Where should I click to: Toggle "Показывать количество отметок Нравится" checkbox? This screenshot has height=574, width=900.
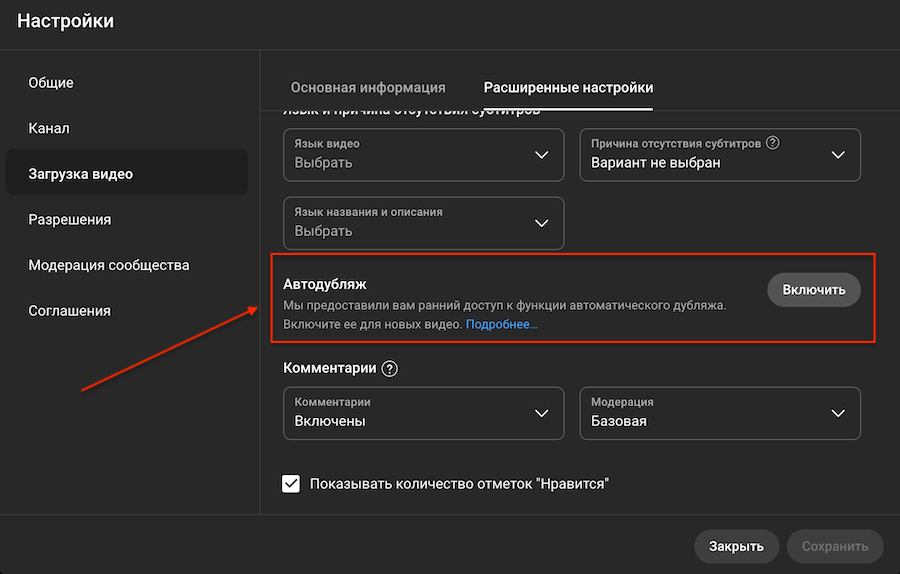(291, 484)
